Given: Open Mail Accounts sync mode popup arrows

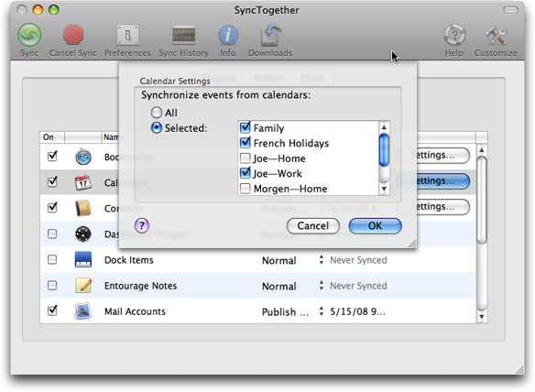Looking at the screenshot, I should 321,311.
